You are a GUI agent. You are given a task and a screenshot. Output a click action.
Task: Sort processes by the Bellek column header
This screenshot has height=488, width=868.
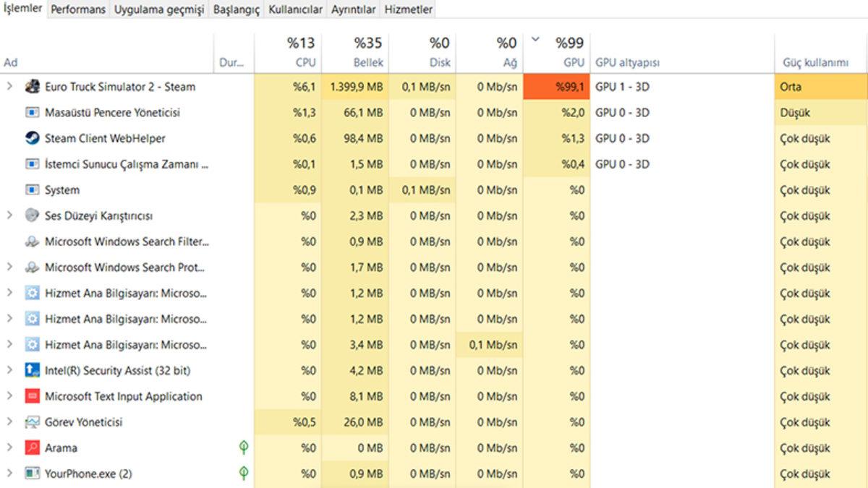click(367, 62)
